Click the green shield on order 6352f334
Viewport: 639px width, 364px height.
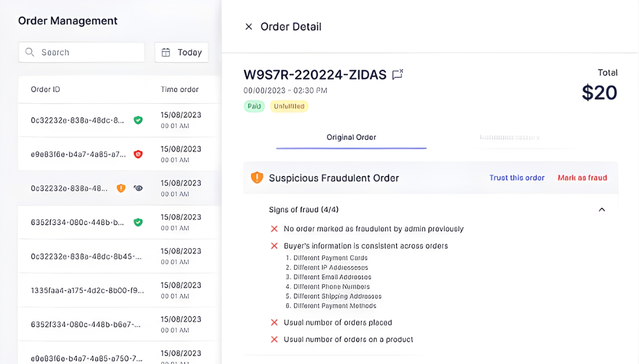(x=138, y=222)
